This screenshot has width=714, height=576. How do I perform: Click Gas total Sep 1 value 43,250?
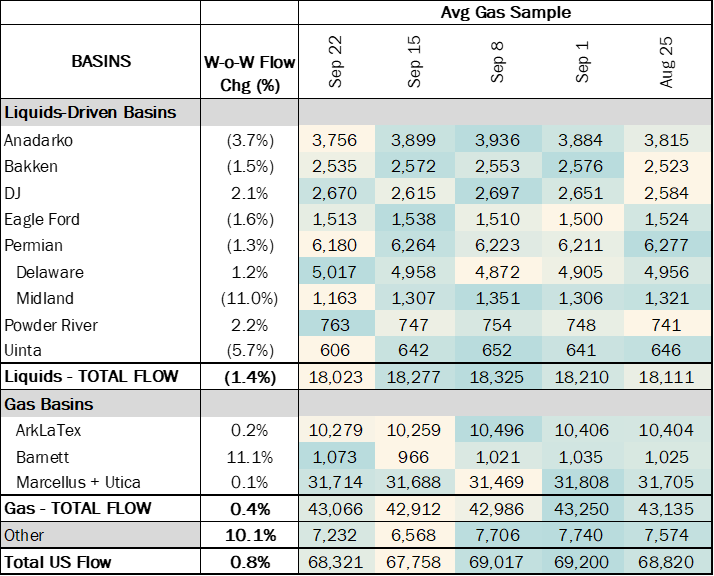coord(581,509)
